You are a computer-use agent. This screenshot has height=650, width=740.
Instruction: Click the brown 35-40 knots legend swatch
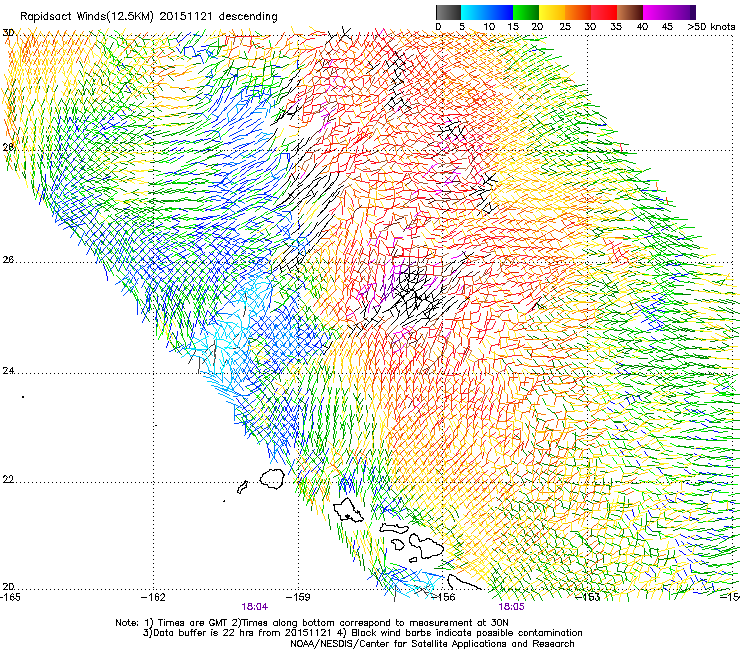click(630, 12)
